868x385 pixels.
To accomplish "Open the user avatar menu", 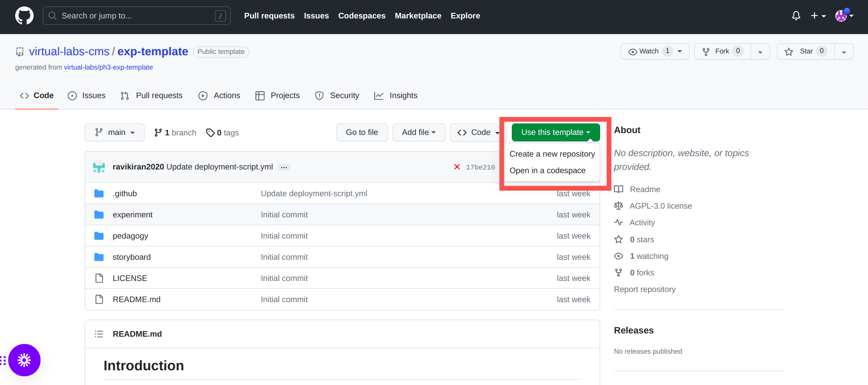I will tap(844, 16).
